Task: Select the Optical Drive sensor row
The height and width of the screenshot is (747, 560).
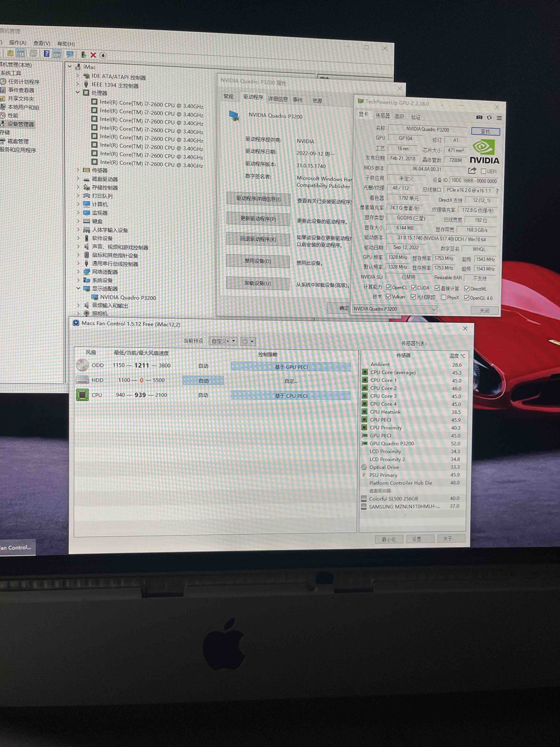Action: tap(413, 467)
